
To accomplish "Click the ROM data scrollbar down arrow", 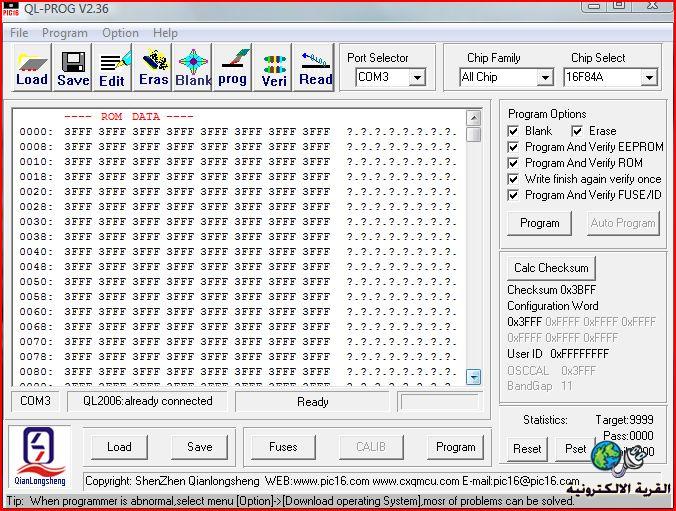I will point(473,377).
